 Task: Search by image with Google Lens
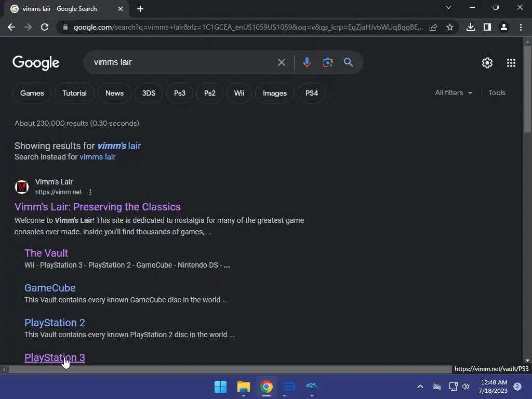pyautogui.click(x=327, y=62)
